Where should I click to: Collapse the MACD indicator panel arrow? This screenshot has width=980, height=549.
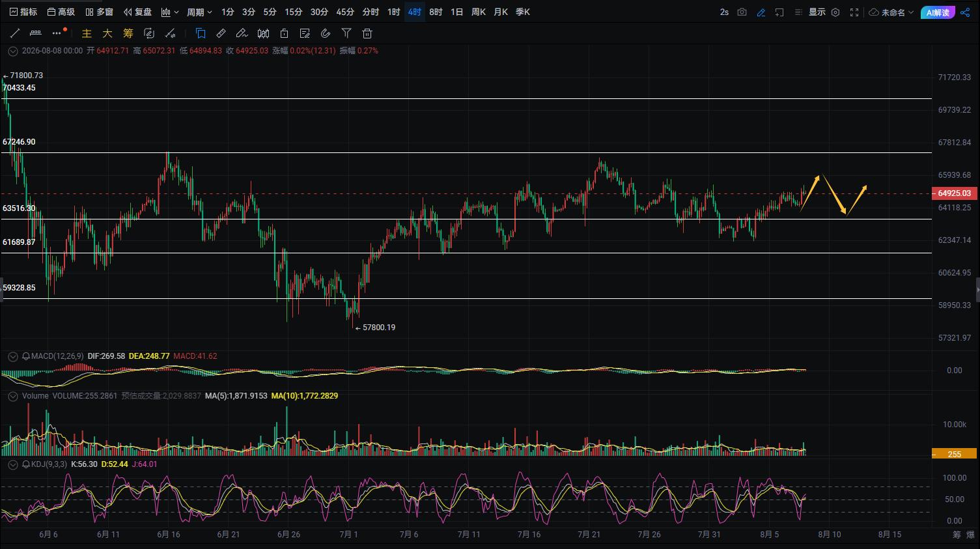tap(12, 356)
